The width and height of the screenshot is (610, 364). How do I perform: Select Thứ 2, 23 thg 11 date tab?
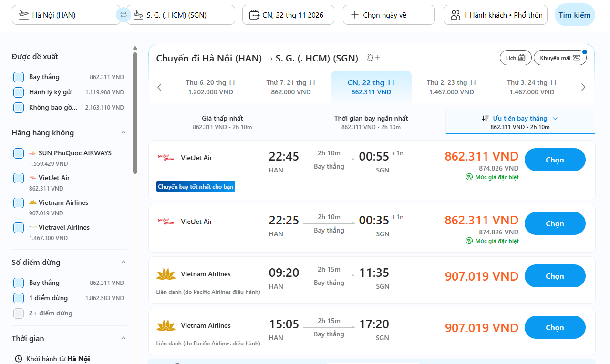click(x=451, y=87)
